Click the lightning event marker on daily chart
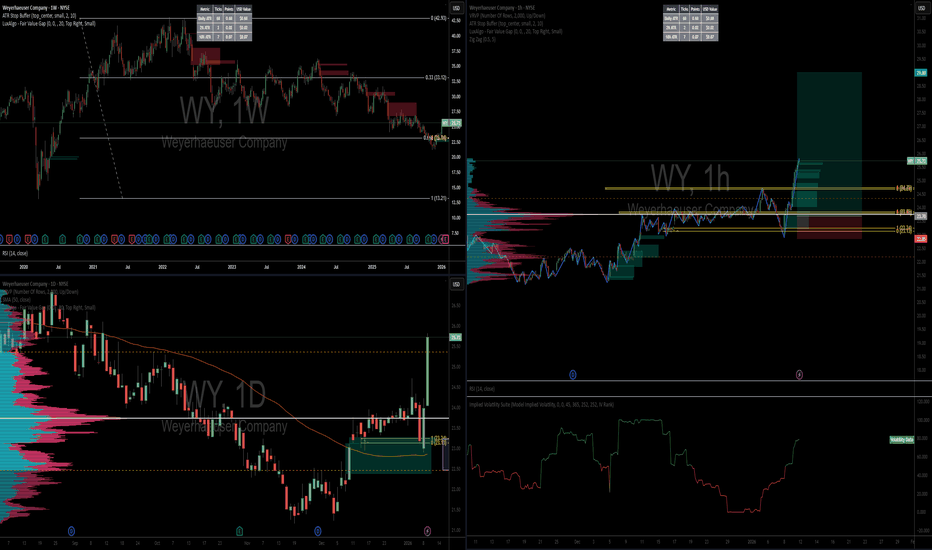The image size is (932, 550). pyautogui.click(x=427, y=531)
